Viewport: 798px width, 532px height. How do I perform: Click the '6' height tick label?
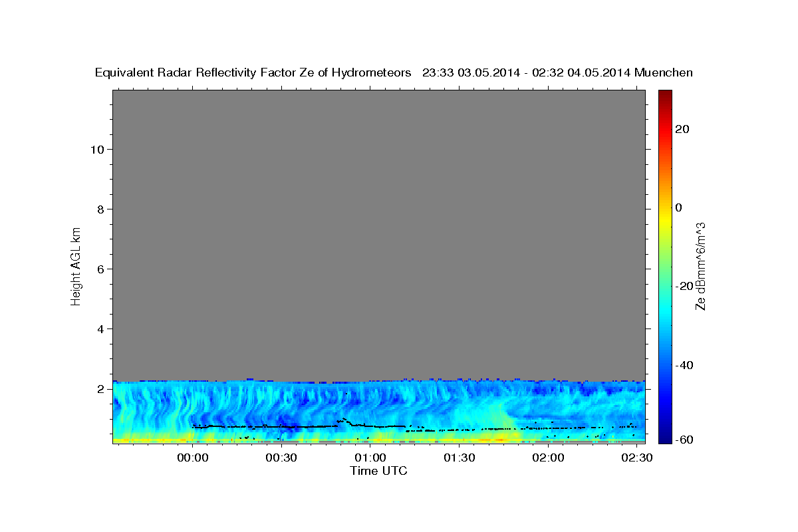point(100,269)
